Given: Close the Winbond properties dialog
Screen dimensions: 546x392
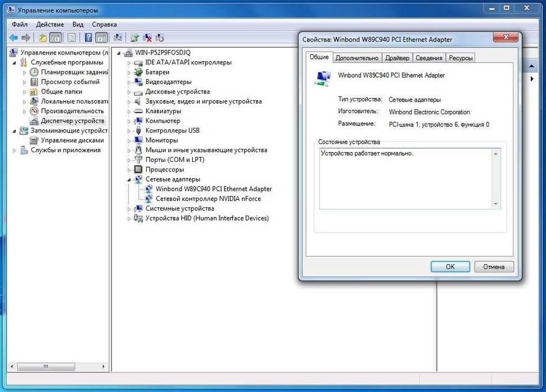Looking at the screenshot, I should click(x=506, y=37).
